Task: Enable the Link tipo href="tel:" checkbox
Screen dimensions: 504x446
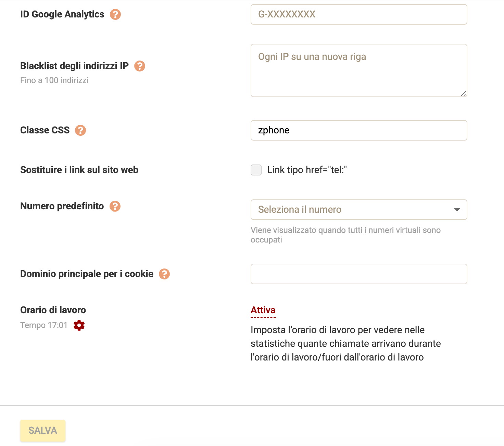Action: (x=256, y=170)
